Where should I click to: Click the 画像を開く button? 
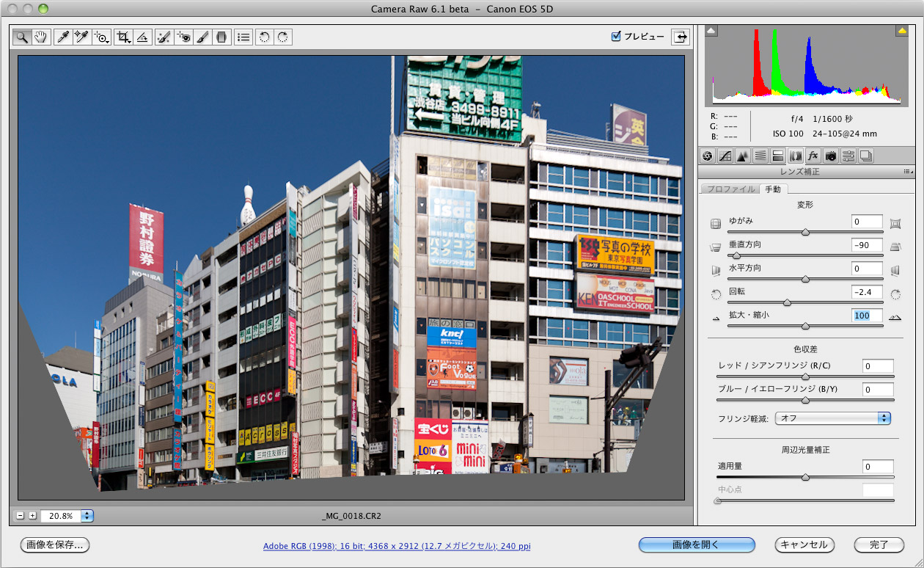[697, 545]
